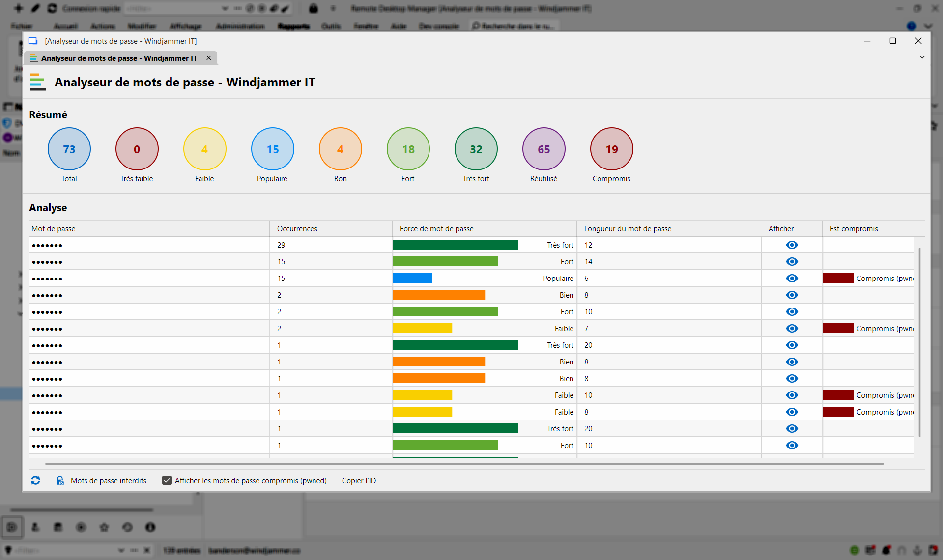
Task: Select the Faible 4 yellow summary circle
Action: (204, 149)
